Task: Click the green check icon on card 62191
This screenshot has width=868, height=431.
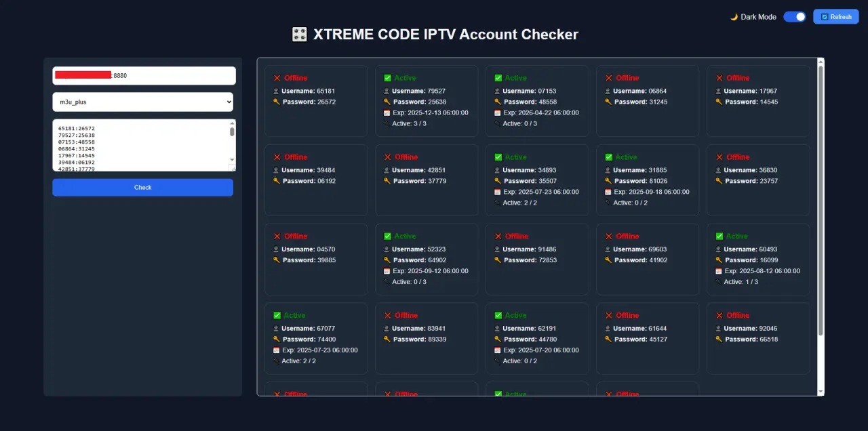Action: (x=498, y=316)
